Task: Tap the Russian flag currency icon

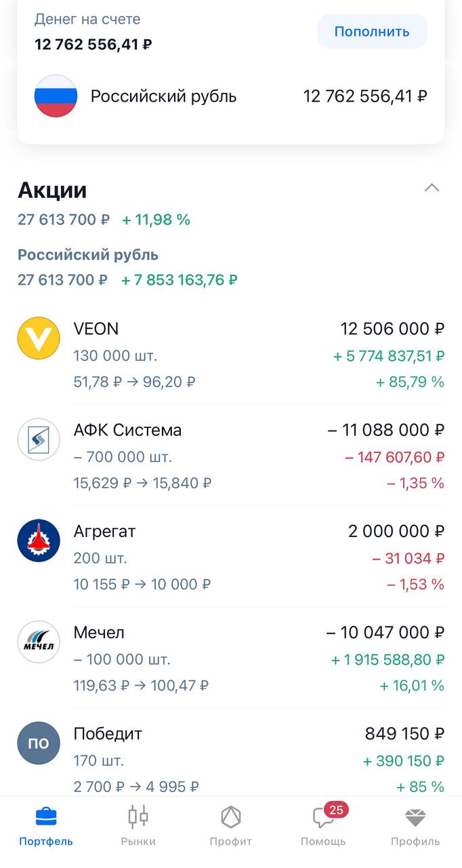Action: (56, 96)
